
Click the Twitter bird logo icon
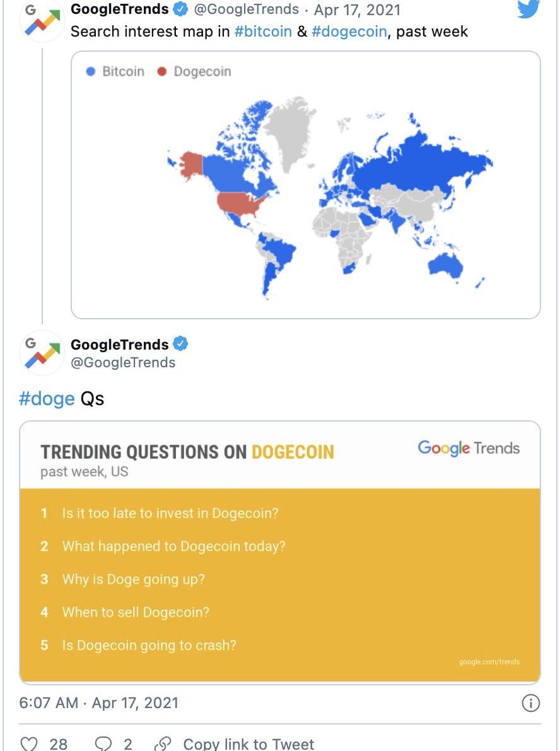click(x=527, y=9)
